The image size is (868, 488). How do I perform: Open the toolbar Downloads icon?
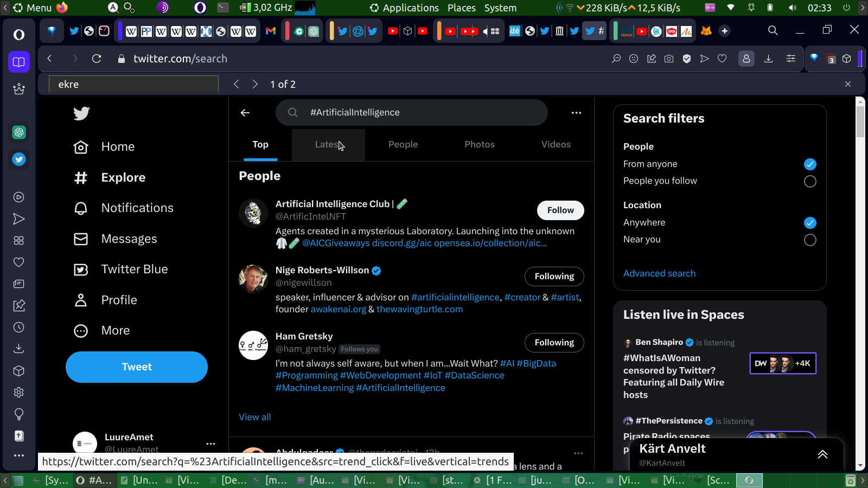click(x=768, y=59)
